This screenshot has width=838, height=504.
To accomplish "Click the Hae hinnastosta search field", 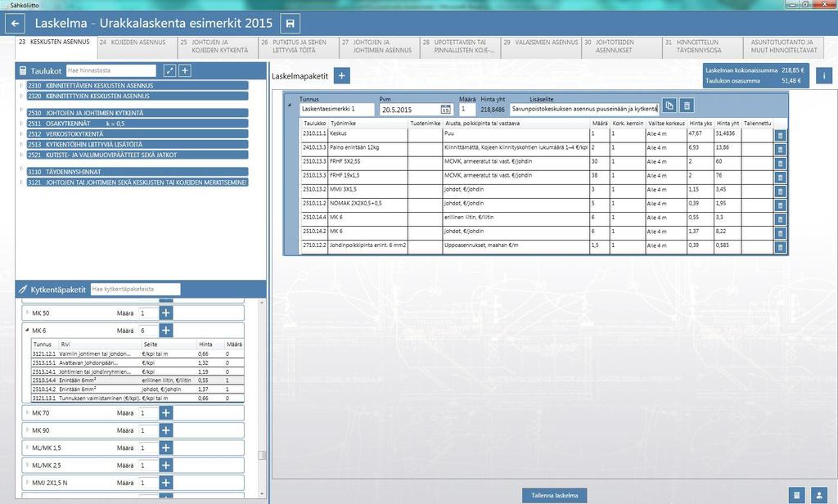I will pyautogui.click(x=111, y=70).
